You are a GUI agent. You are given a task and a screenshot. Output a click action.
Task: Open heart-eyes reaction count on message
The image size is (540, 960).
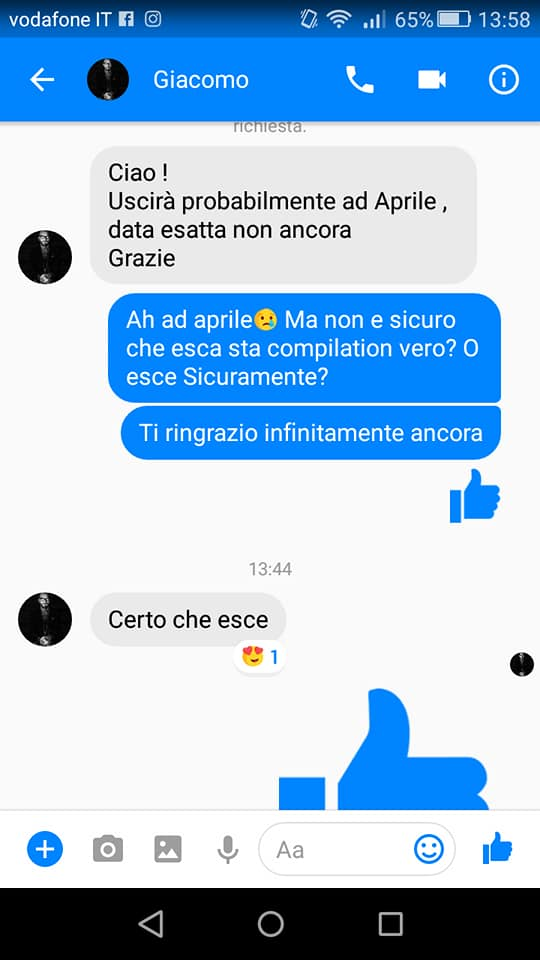[x=260, y=658]
